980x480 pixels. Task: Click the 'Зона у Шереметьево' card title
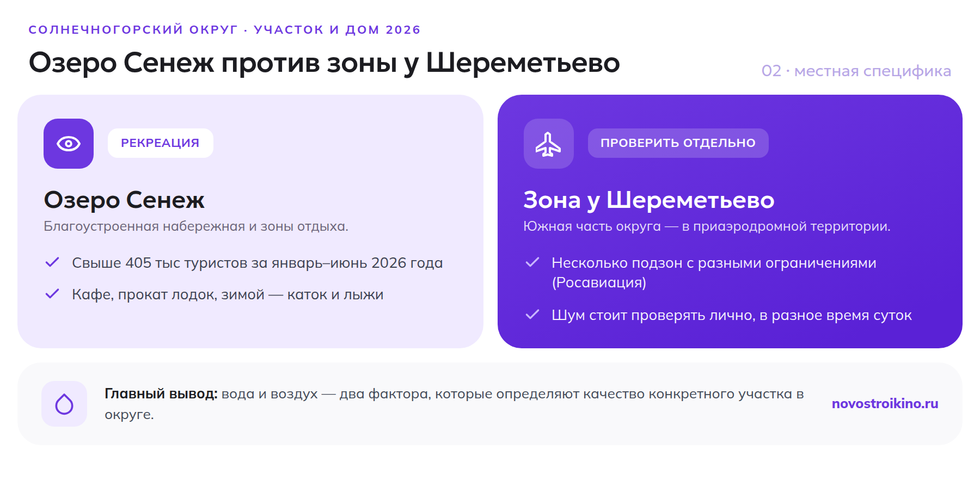tap(649, 200)
